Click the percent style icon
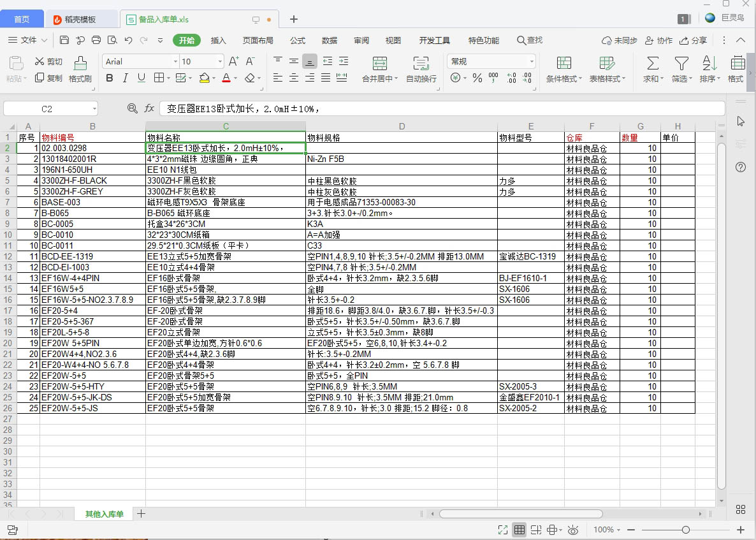The image size is (756, 540). [x=477, y=78]
